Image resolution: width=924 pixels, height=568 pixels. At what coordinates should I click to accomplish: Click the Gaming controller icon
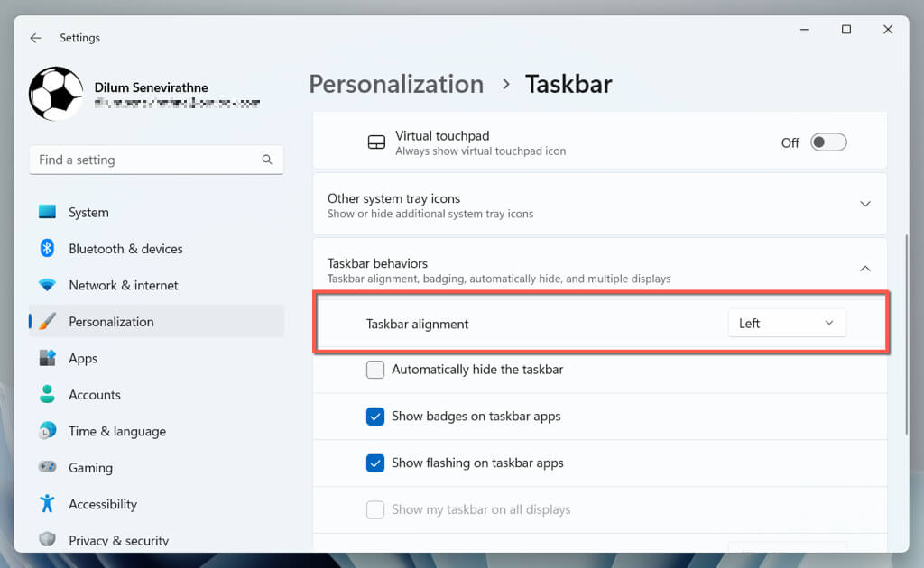(x=48, y=468)
